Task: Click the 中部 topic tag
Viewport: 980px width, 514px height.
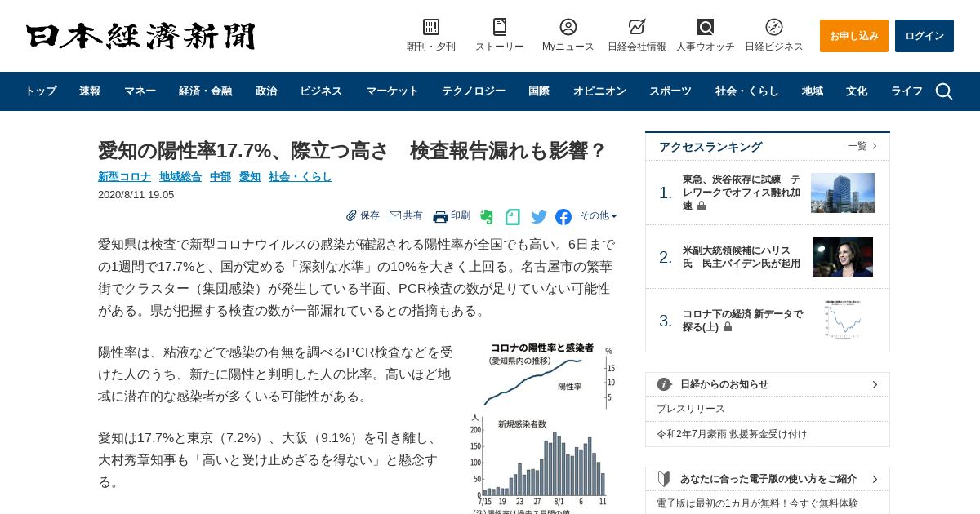Action: click(220, 176)
